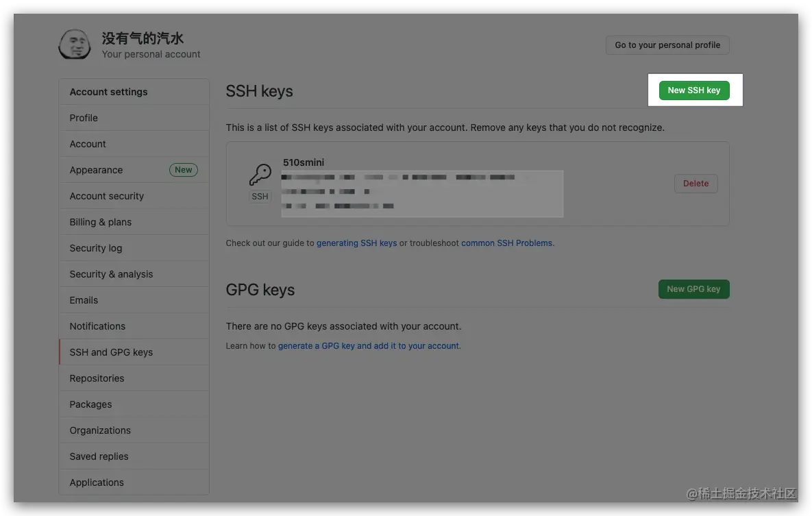The height and width of the screenshot is (516, 812).
Task: Open Notifications settings
Action: (x=134, y=326)
